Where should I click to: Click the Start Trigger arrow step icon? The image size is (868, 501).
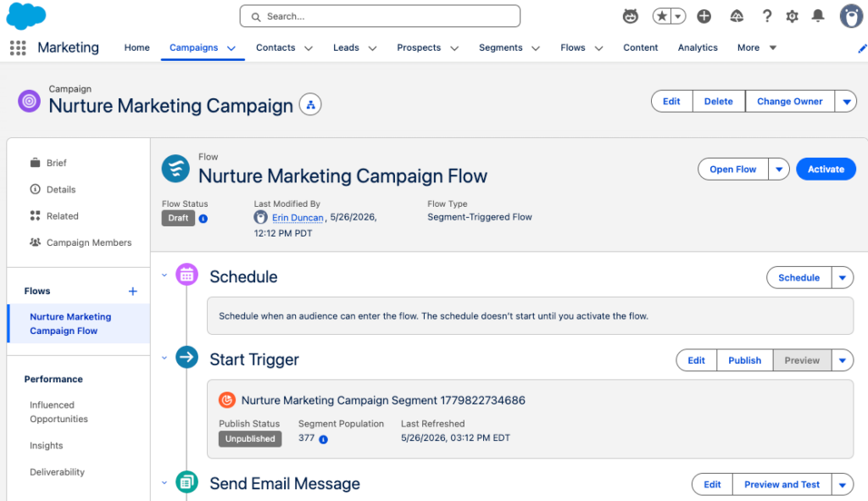coord(186,357)
